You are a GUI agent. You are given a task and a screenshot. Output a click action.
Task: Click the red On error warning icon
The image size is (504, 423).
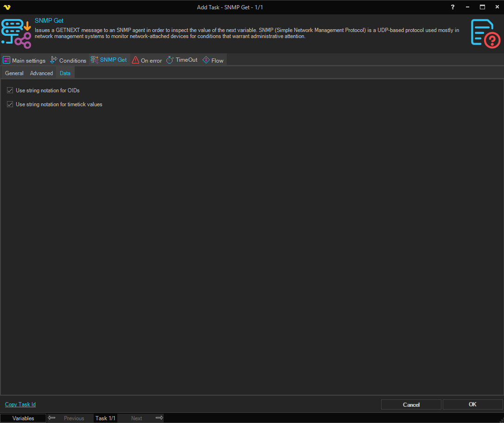click(x=135, y=60)
